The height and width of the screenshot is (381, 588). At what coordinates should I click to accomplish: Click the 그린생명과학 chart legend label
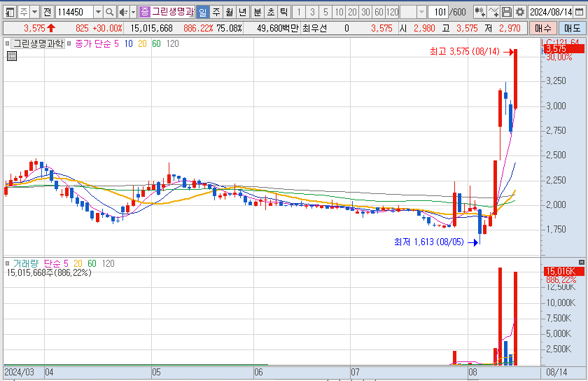click(38, 43)
